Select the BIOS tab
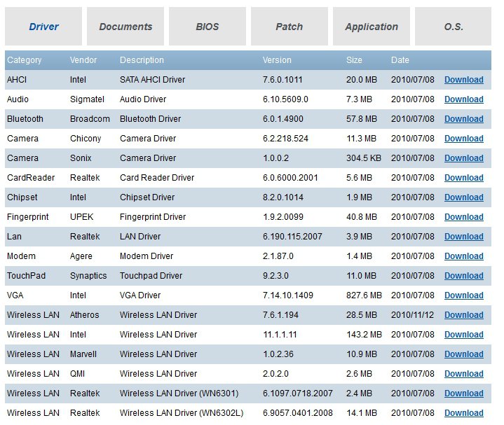This screenshot has height=425, width=504. 207,27
